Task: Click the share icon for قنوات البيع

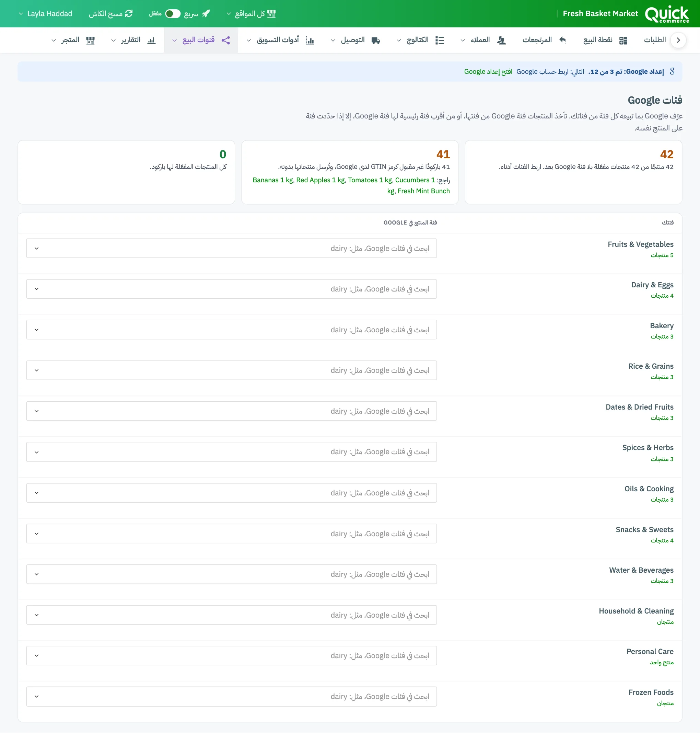Action: [x=226, y=40]
